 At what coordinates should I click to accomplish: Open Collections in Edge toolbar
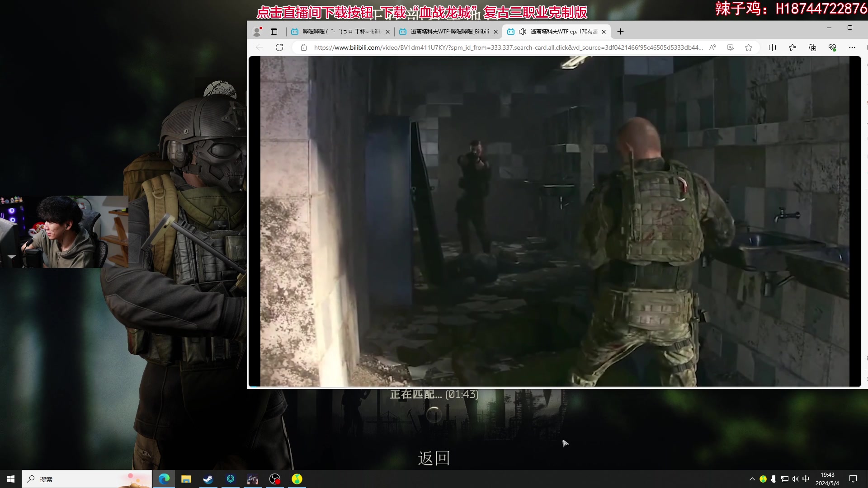tap(812, 47)
